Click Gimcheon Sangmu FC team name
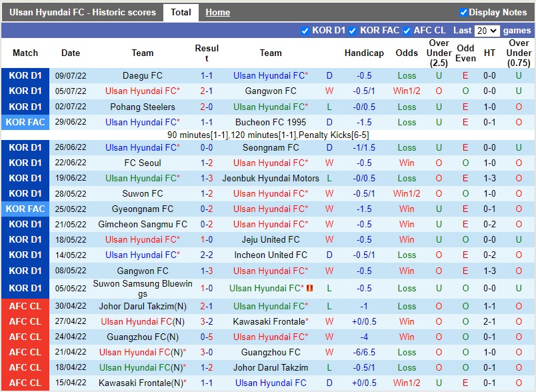This screenshot has height=392, width=536. coord(143,224)
